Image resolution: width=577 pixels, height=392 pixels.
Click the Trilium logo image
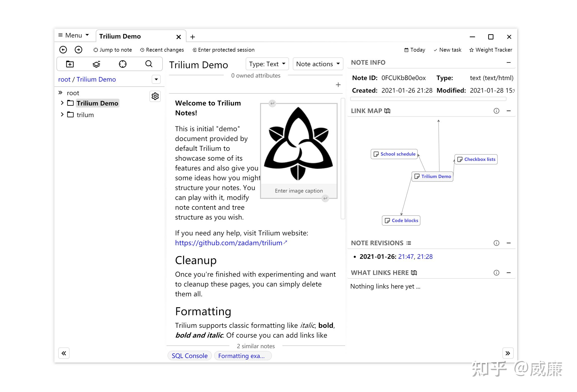299,144
